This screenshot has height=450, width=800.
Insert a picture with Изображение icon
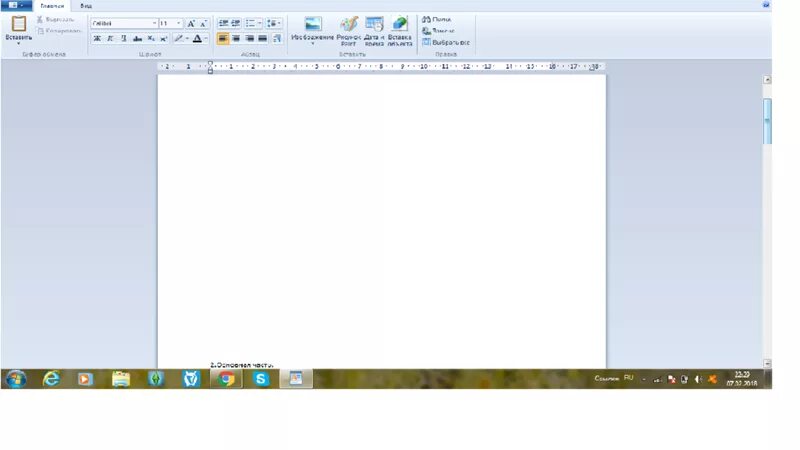pos(313,24)
